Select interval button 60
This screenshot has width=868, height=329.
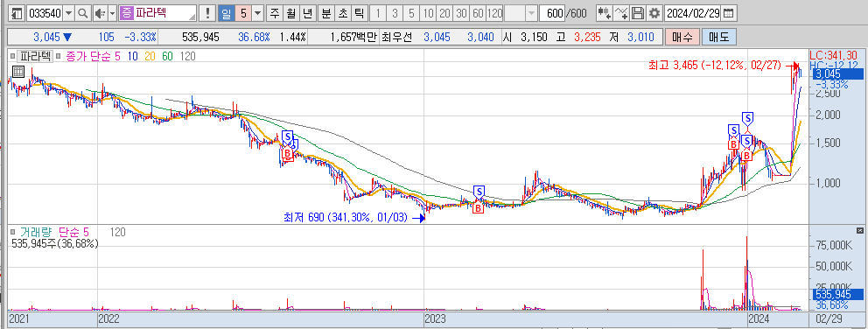coord(479,13)
